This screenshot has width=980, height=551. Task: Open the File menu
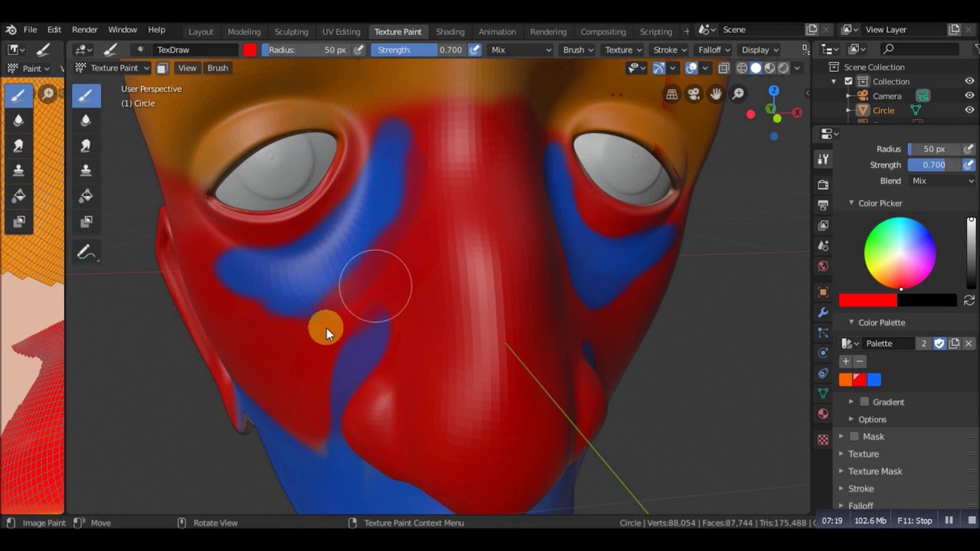[x=30, y=30]
